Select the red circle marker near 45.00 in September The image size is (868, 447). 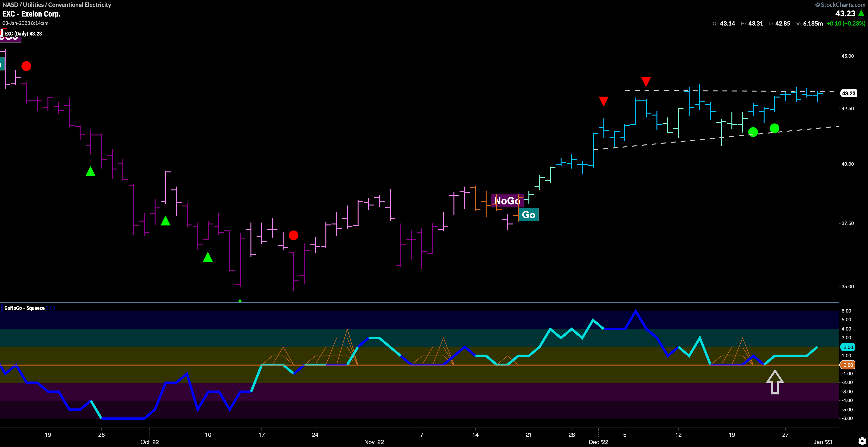[x=26, y=66]
